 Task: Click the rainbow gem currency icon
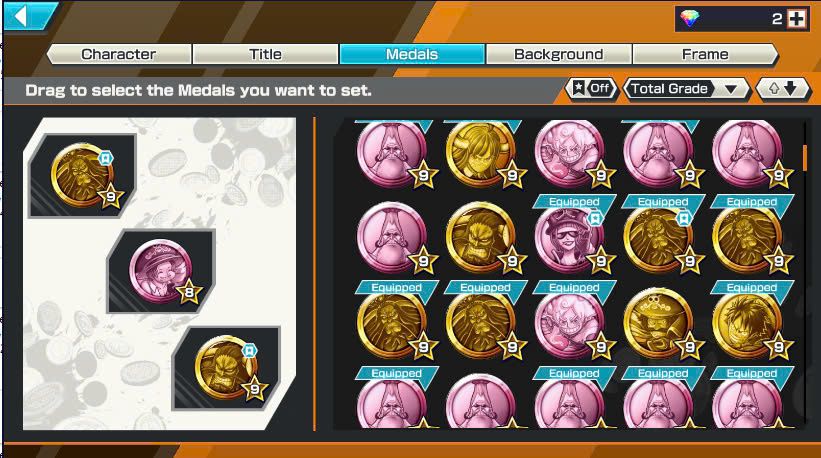pyautogui.click(x=690, y=19)
